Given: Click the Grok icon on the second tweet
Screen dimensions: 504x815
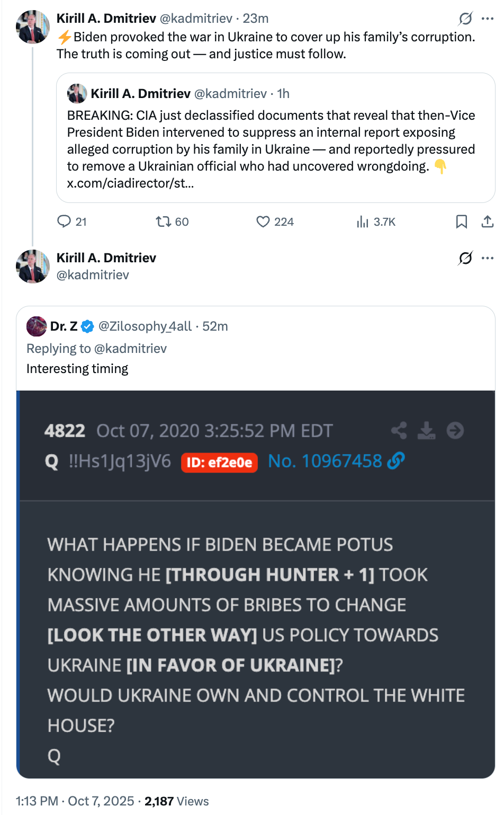Looking at the screenshot, I should point(465,259).
